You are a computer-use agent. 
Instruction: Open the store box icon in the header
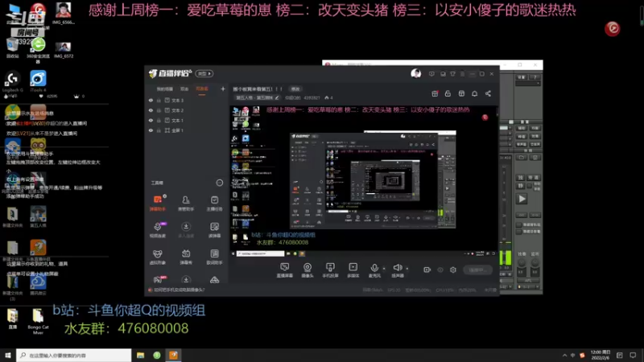click(461, 93)
